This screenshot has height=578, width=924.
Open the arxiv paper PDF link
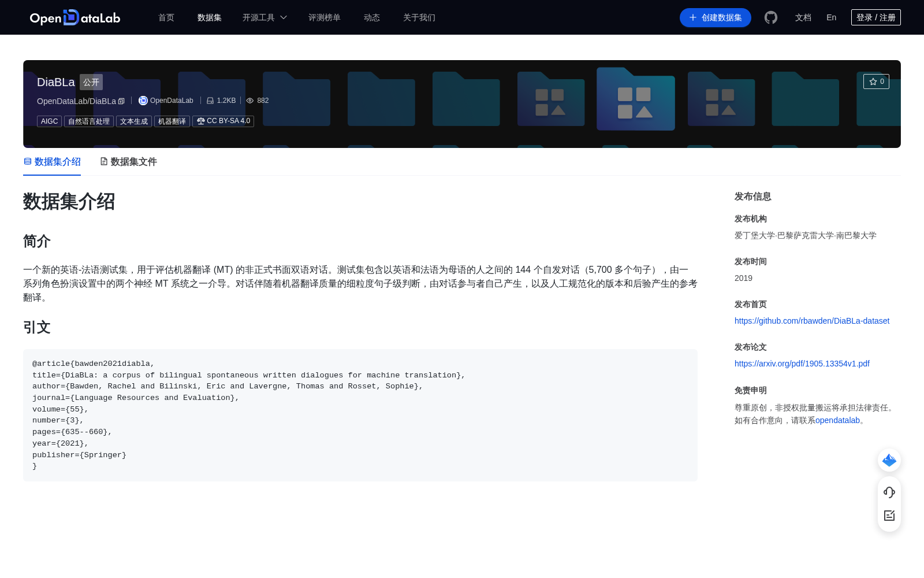802,364
